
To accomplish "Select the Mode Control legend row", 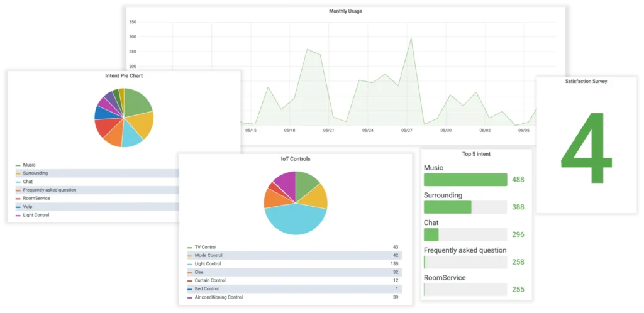I will (x=208, y=255).
